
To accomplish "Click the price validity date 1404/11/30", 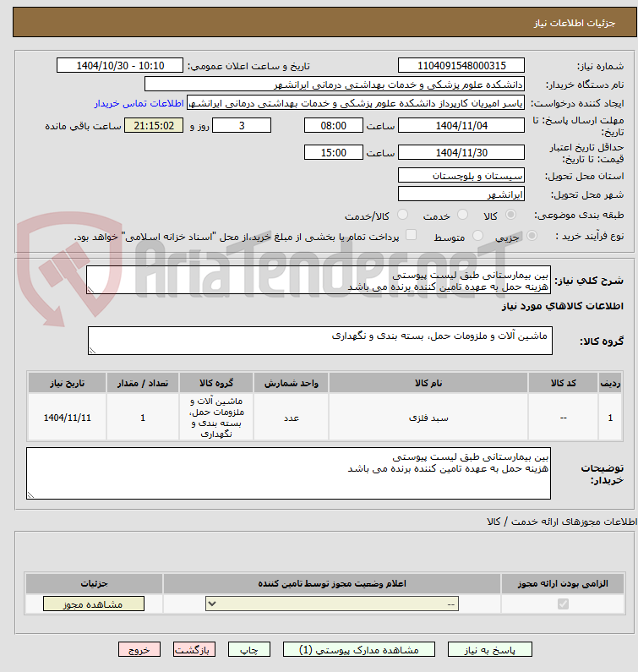I will tap(461, 152).
